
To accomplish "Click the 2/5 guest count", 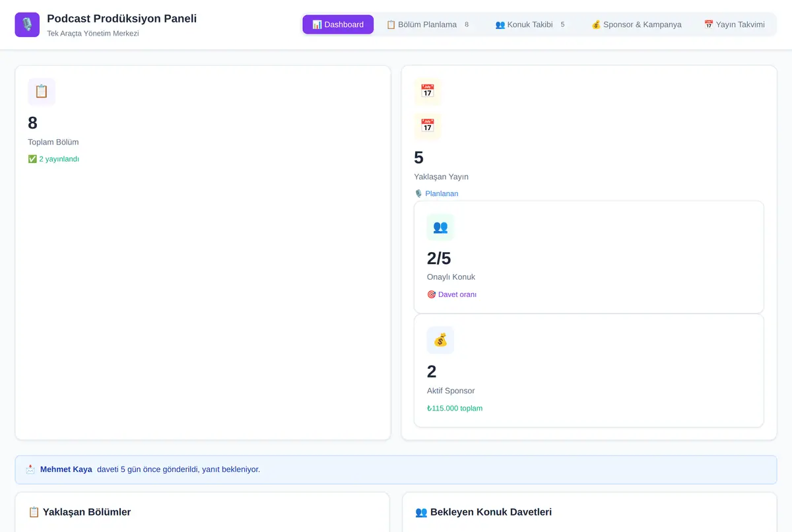I will tap(439, 258).
